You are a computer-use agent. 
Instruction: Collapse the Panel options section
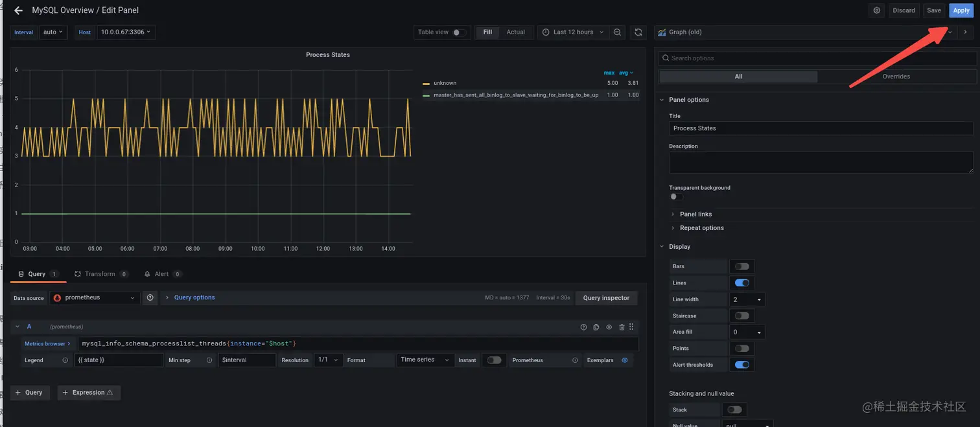coord(688,100)
